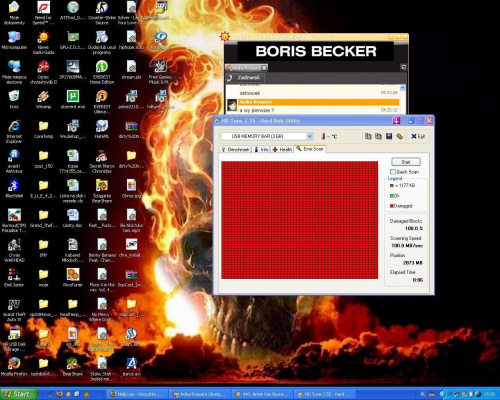This screenshot has height=400, width=500.
Task: Click the Start scan button
Action: point(406,162)
